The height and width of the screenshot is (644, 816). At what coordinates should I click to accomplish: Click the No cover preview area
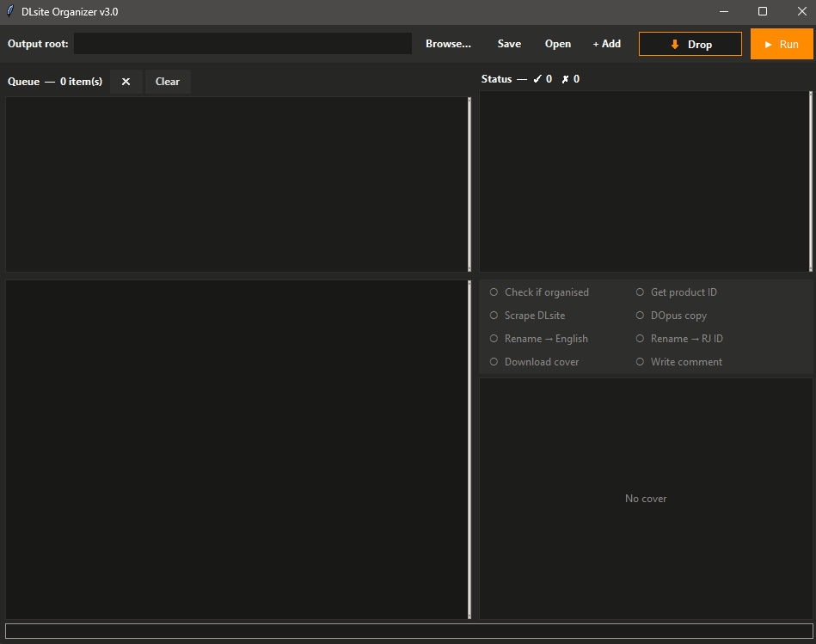click(646, 499)
